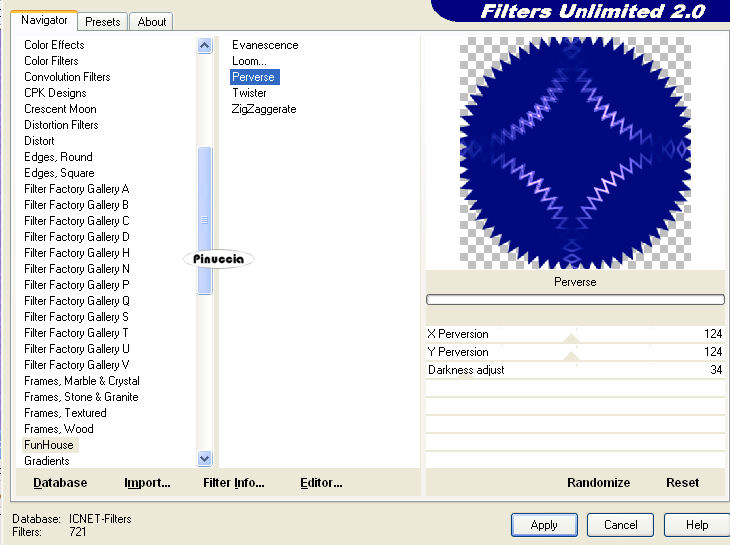Open the Presets tab
This screenshot has width=730, height=545.
click(102, 22)
